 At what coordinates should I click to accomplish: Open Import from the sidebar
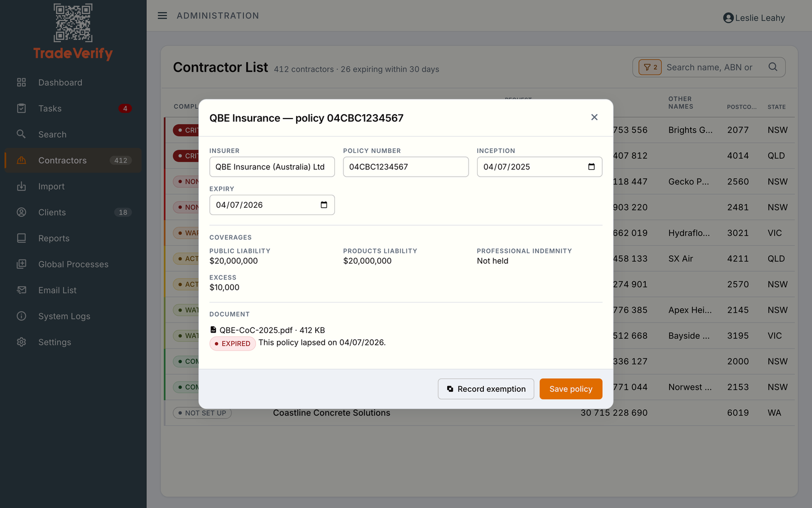73,186
